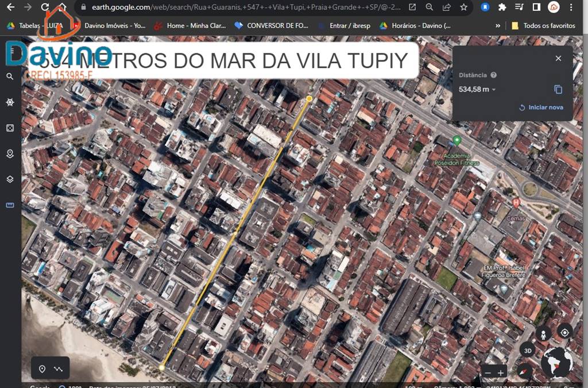Go forward in browser history
588x388 pixels.
[28, 7]
